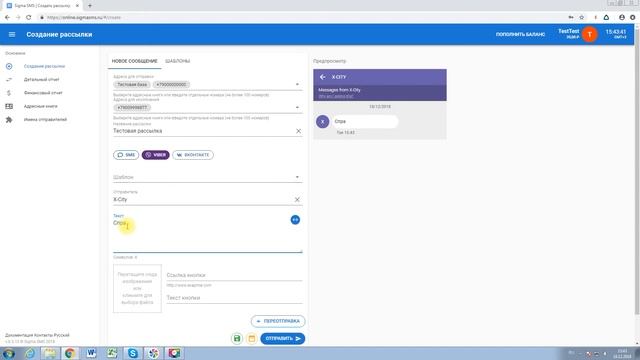
Task: Click the back arrow in Viber preview
Action: tap(322, 77)
